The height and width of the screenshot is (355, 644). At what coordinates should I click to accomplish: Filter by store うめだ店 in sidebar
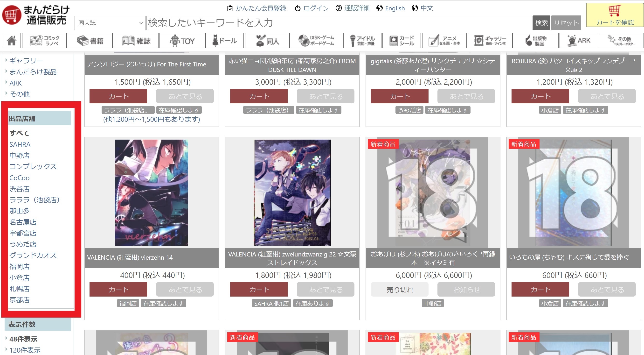23,244
